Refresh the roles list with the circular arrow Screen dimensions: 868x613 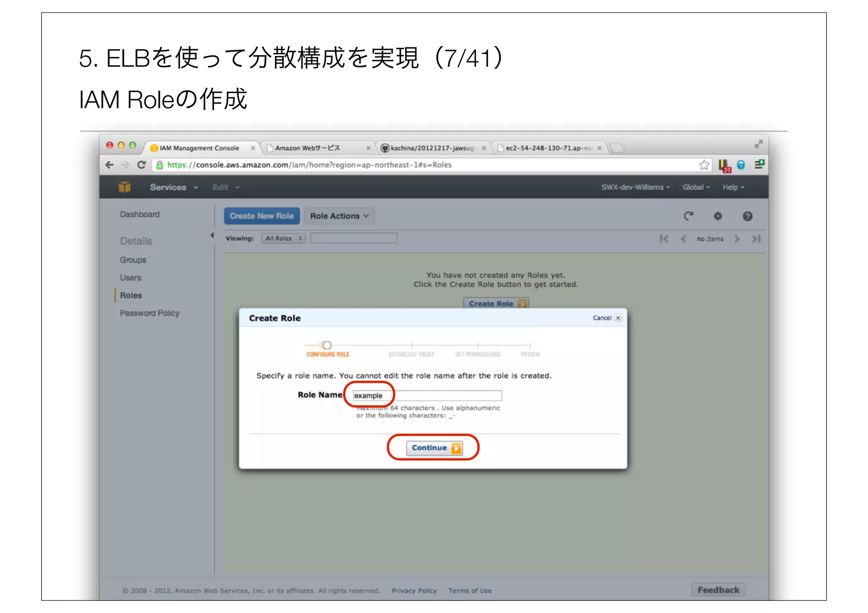coord(688,216)
